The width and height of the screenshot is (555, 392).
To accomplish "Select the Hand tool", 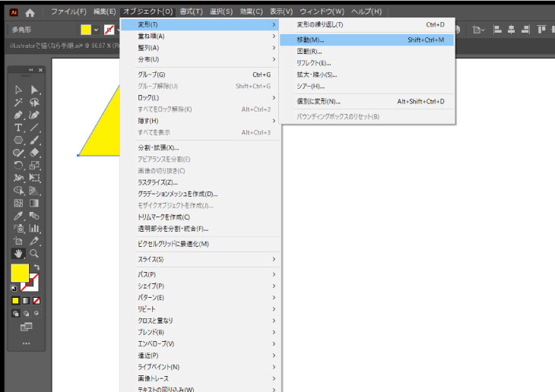I will coord(18,253).
